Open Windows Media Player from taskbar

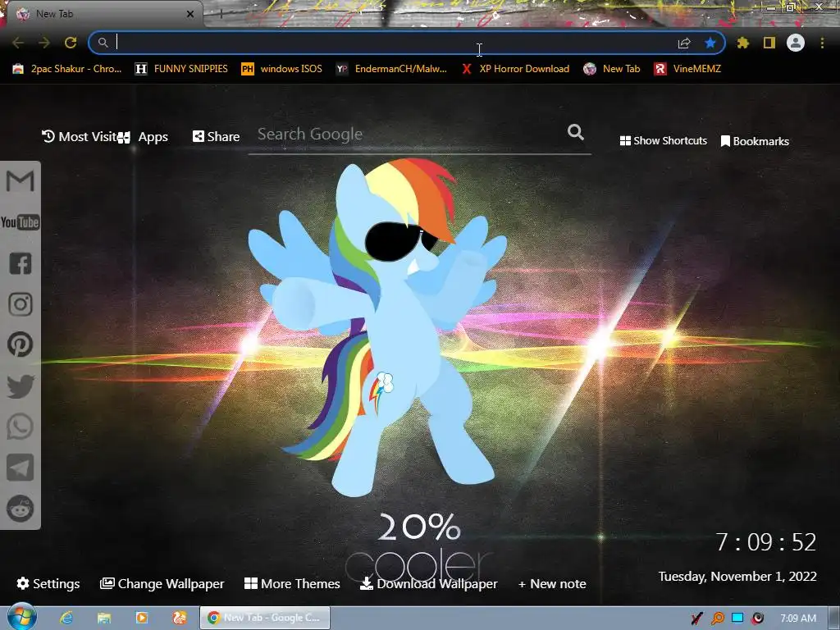coord(142,619)
